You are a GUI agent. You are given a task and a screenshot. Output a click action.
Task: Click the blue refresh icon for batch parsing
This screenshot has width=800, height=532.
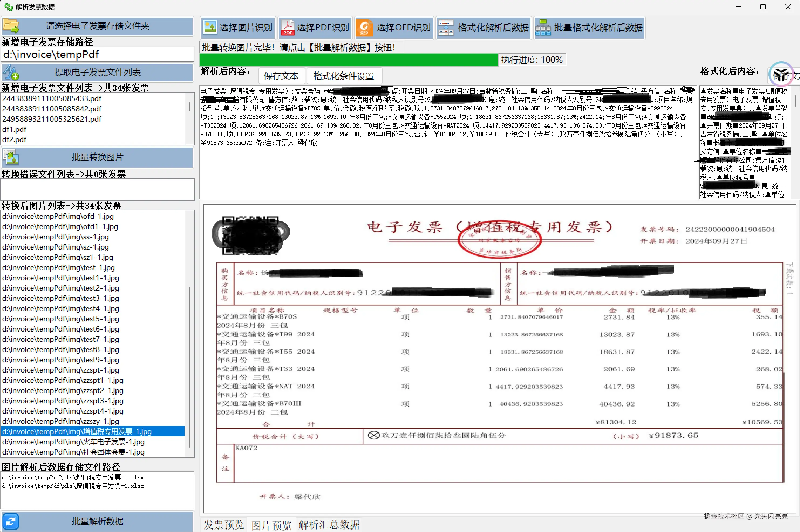11,521
